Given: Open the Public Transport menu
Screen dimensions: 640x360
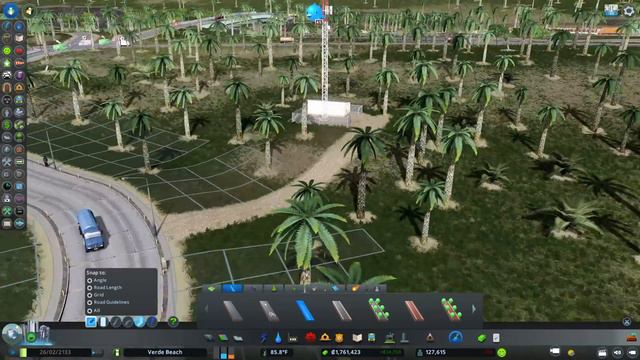Looking at the screenshot, I should coord(372,338).
